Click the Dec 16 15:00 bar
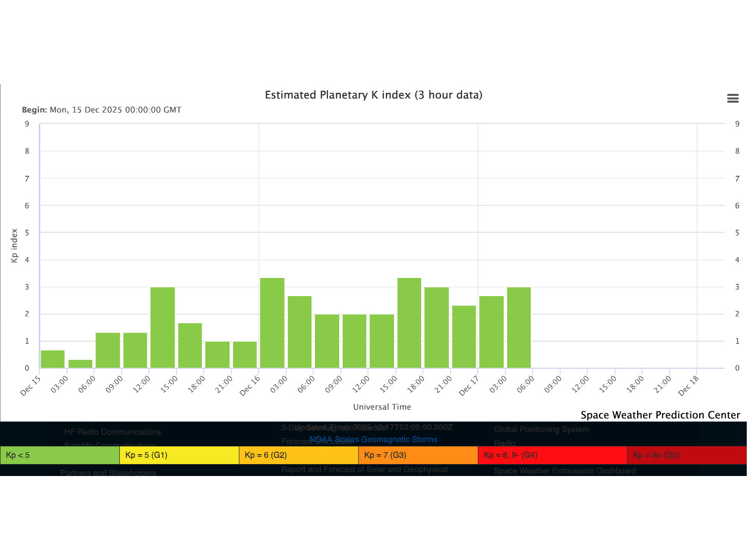The image size is (747, 560). coord(409,323)
